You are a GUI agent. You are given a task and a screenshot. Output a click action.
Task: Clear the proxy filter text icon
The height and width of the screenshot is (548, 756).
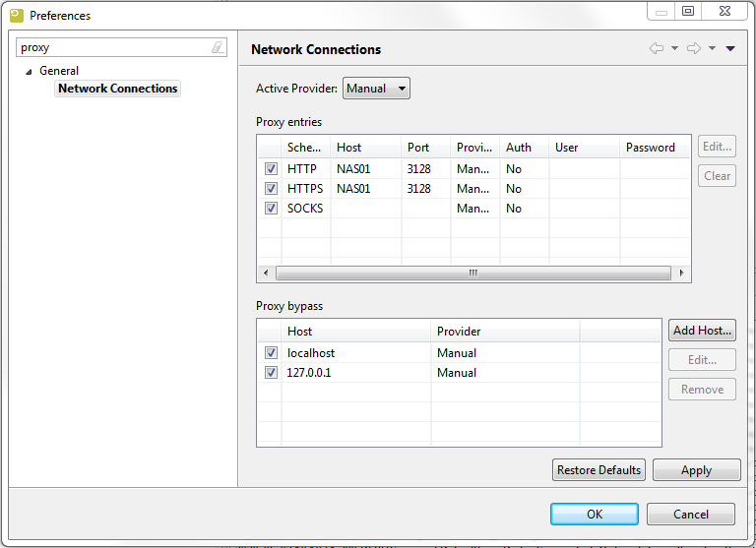(218, 47)
